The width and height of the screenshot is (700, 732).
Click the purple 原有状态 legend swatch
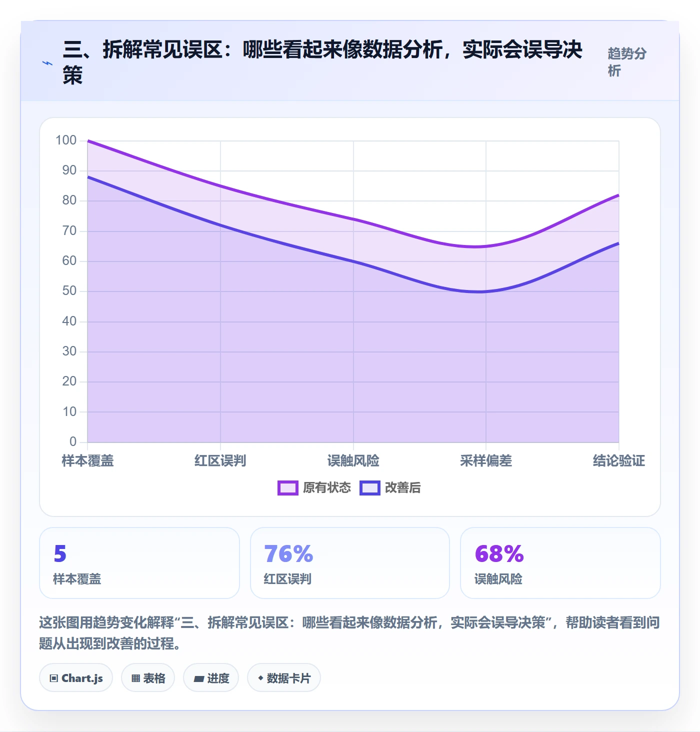[287, 487]
